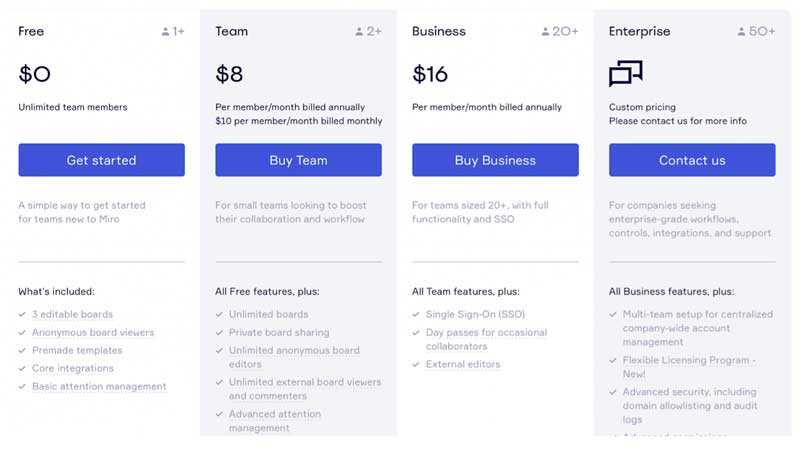Click the person icon beside 2+ on Team
800x451 pixels.
pos(359,32)
